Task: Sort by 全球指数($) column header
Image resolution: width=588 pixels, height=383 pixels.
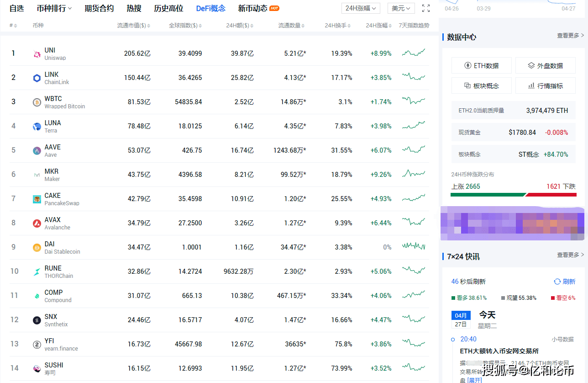Action: [x=185, y=26]
